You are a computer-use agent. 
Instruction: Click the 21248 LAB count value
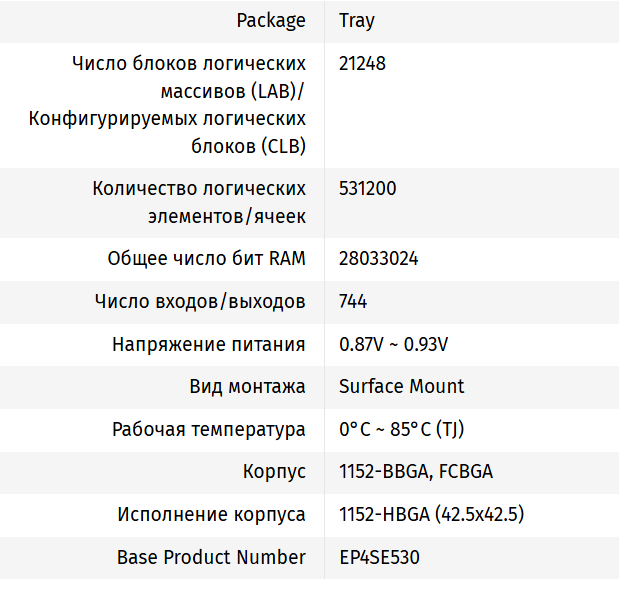(362, 63)
